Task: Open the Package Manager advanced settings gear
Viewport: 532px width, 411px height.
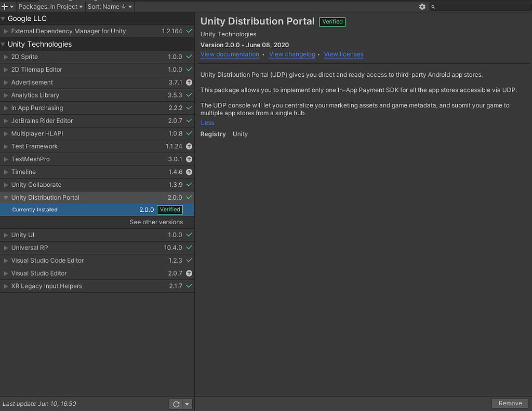Action: pyautogui.click(x=422, y=7)
